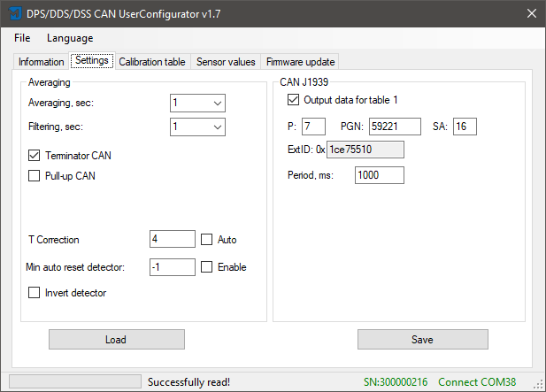Click the Period, ms input field
This screenshot has width=546, height=392.
pos(379,175)
